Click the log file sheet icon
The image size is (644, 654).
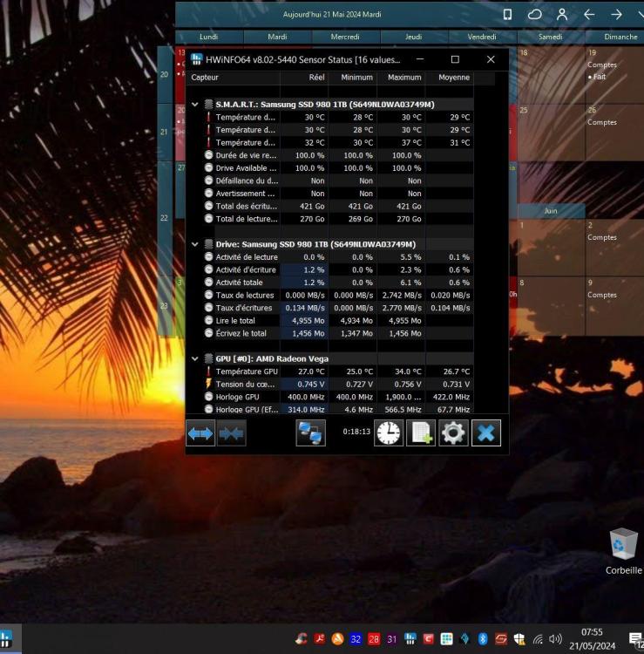point(421,433)
